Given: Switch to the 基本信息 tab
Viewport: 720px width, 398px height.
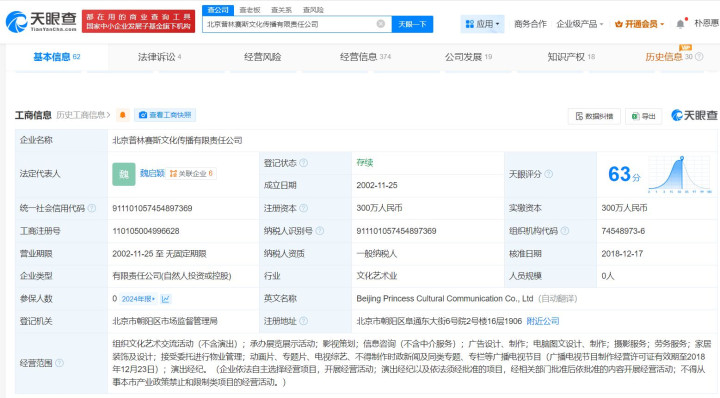Looking at the screenshot, I should 57,57.
